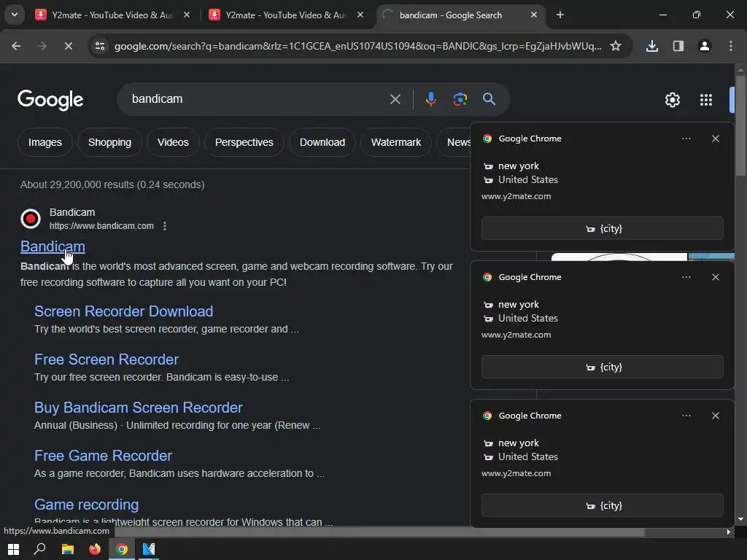
Task: Open Chrome downloads icon
Action: [x=651, y=46]
